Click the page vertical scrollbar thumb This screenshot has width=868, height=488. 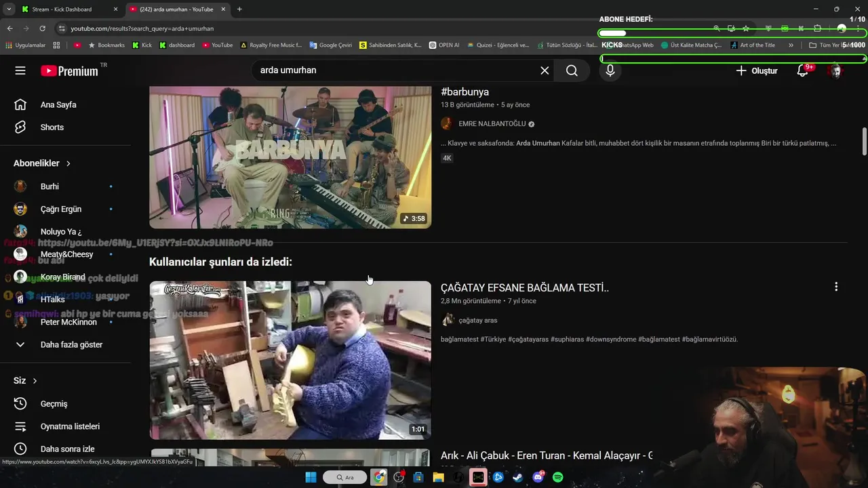point(864,141)
